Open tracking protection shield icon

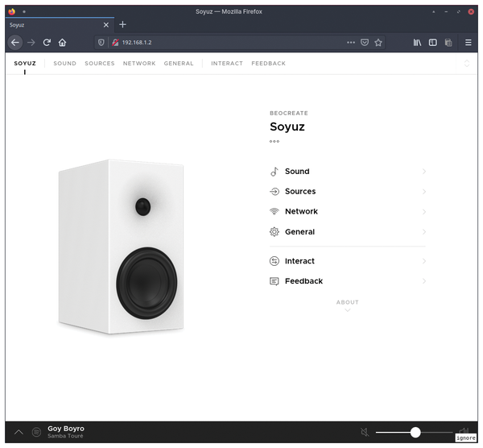coord(101,43)
